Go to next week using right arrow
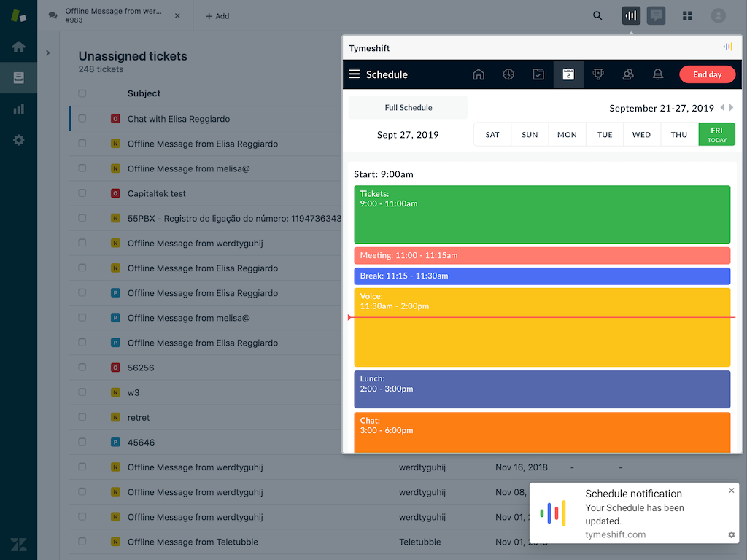747x560 pixels. [732, 108]
